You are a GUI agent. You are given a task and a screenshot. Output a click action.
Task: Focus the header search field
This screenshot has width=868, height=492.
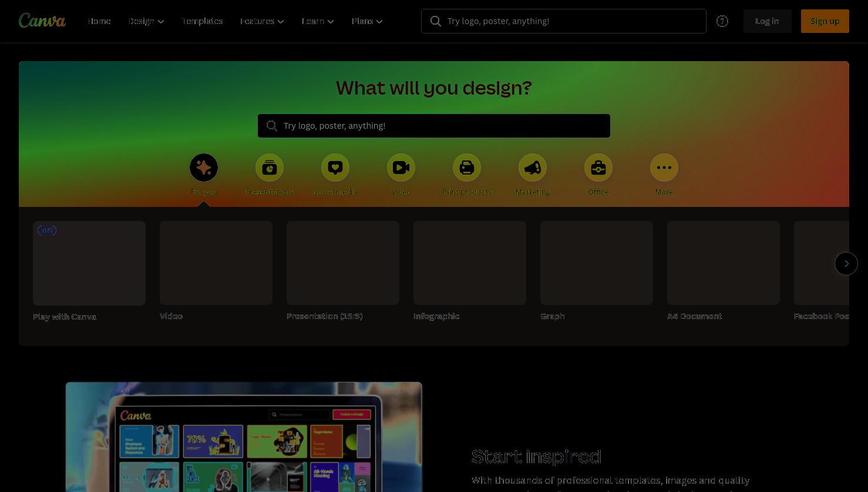point(564,21)
